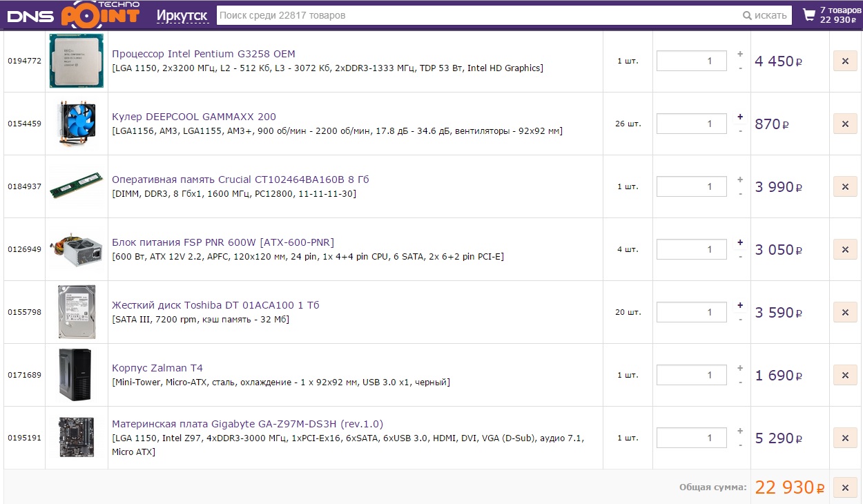Increase quantity of DEEPCOOL GAMMAXX cooler
The width and height of the screenshot is (863, 504).
[x=740, y=117]
